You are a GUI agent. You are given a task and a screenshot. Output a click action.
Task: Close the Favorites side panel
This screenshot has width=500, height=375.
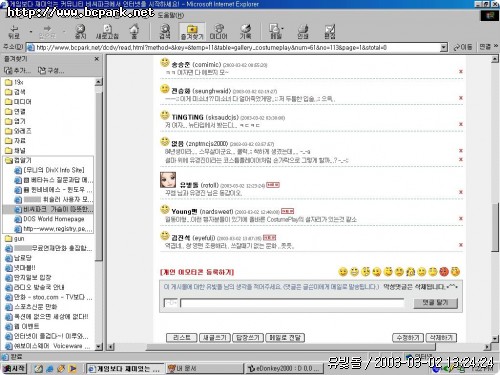point(97,59)
